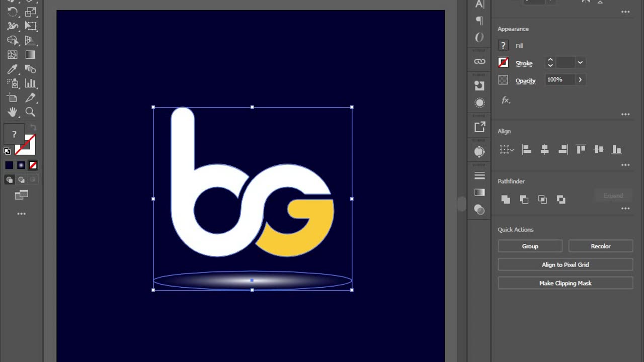Click Make Clipping Mask button
This screenshot has height=362, width=644.
pyautogui.click(x=566, y=283)
